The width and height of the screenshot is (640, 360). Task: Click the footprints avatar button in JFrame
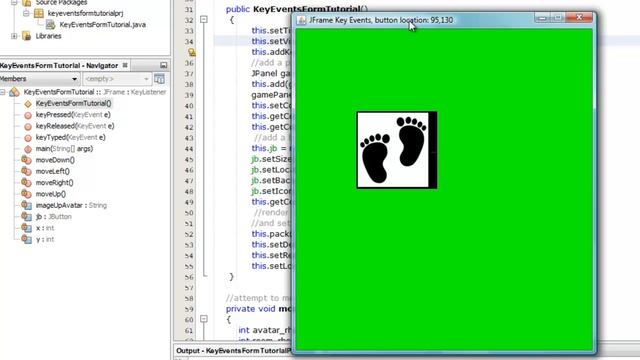coord(397,150)
